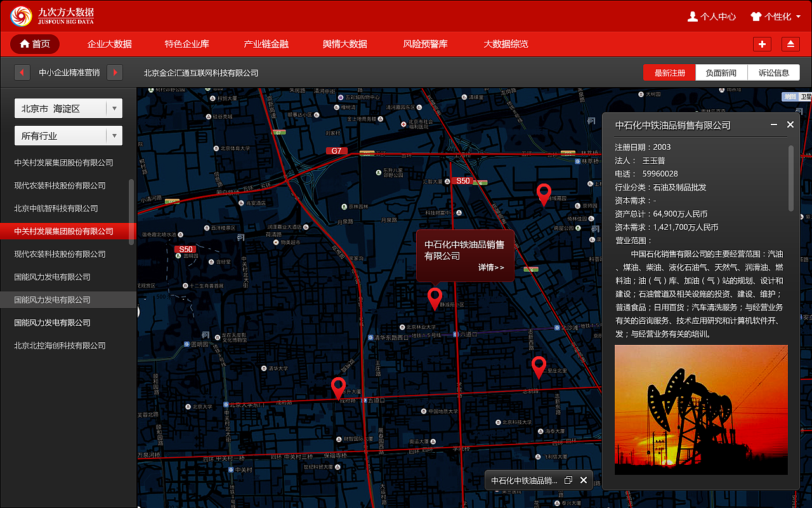Open 特色企业库 menu

(x=187, y=44)
